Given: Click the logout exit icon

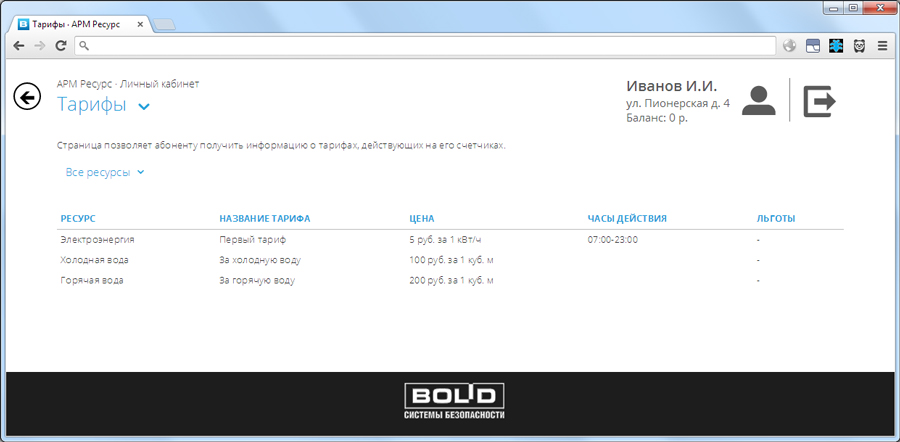Looking at the screenshot, I should pyautogui.click(x=819, y=101).
